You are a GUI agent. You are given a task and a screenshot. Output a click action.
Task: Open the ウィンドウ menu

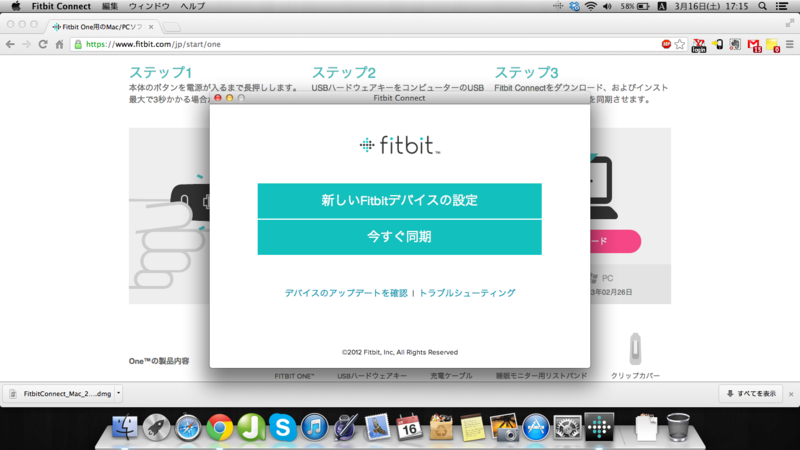149,6
